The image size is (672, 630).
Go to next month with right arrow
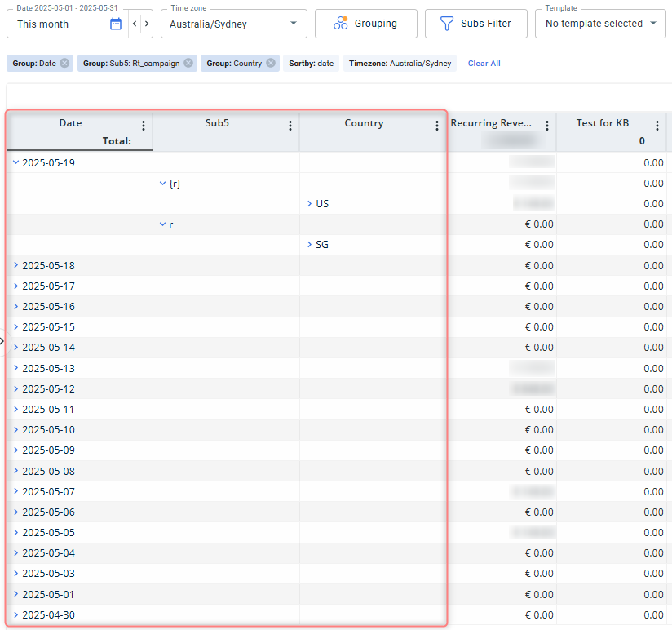(147, 24)
